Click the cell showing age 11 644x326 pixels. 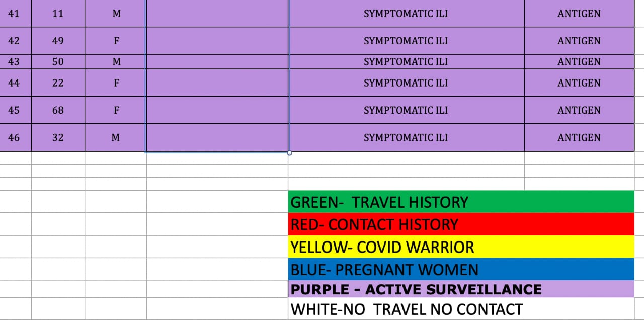tap(58, 14)
